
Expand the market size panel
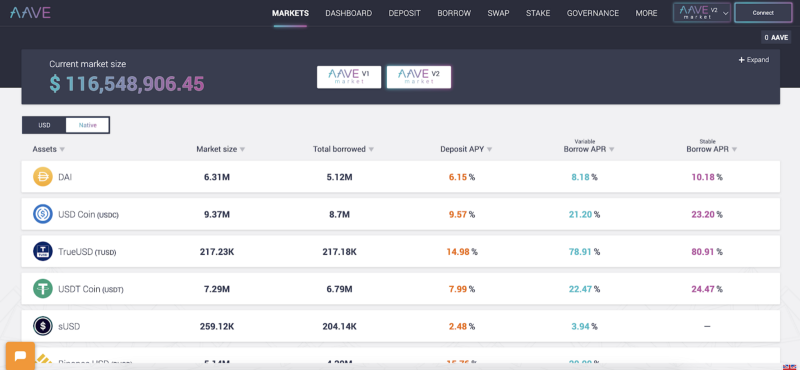[x=754, y=60]
